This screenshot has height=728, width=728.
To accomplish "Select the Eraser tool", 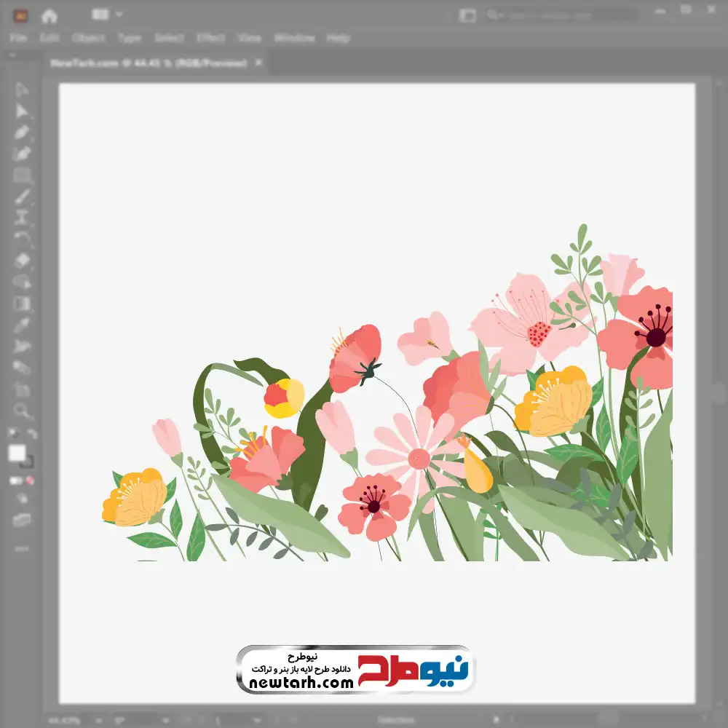I will (x=22, y=260).
